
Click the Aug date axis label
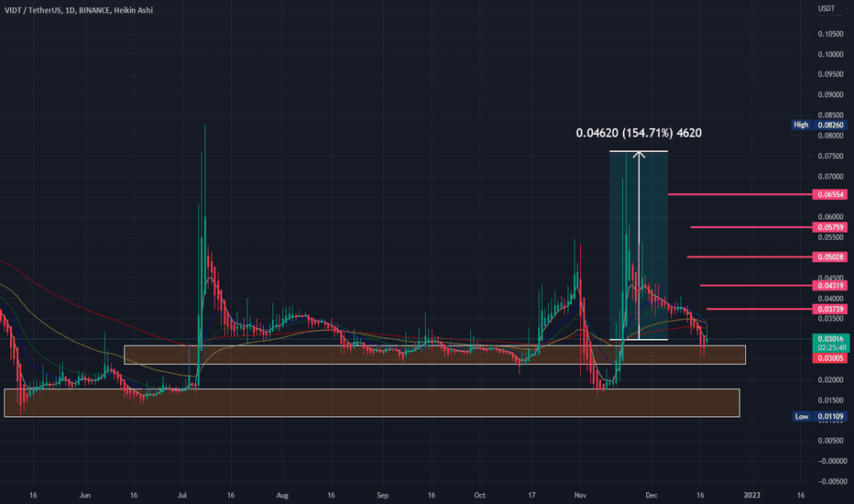(x=282, y=495)
